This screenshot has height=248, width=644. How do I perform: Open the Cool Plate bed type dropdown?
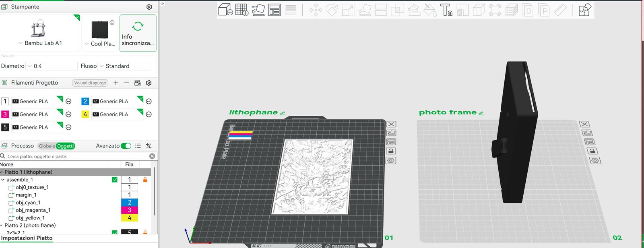(100, 44)
